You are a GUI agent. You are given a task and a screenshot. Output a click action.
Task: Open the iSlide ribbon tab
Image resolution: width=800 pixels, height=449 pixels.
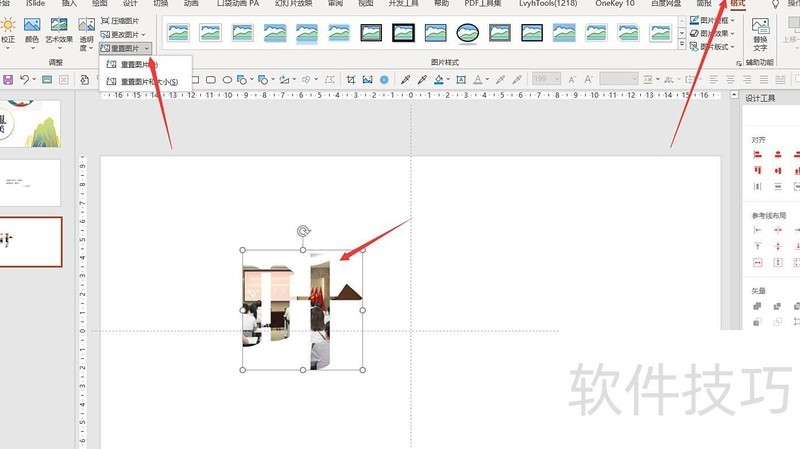35,4
